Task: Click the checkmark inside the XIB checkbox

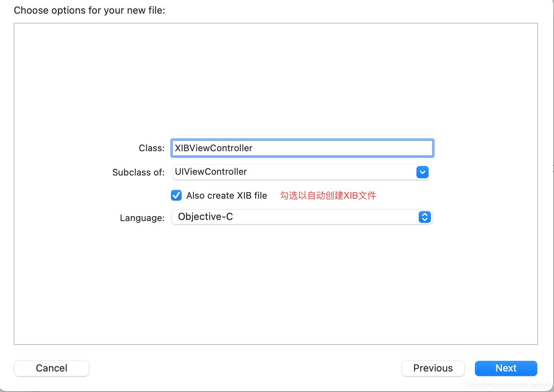Action: pos(176,195)
